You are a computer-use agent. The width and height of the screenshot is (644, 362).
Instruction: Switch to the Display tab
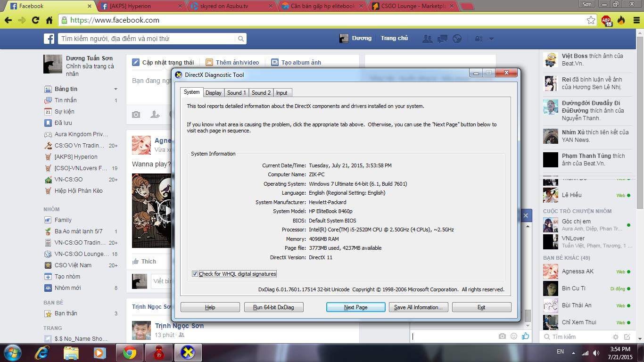coord(213,93)
